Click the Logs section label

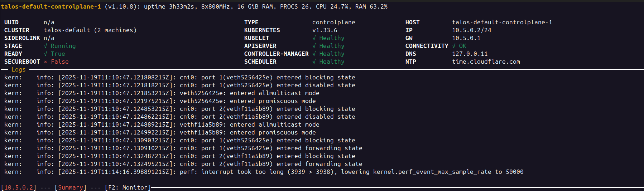[18, 70]
